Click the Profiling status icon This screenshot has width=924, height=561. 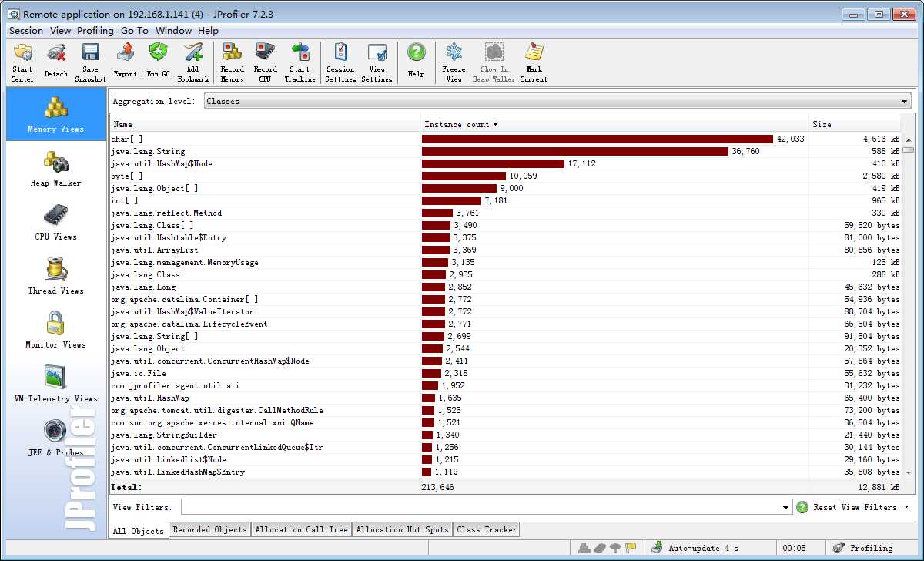837,548
